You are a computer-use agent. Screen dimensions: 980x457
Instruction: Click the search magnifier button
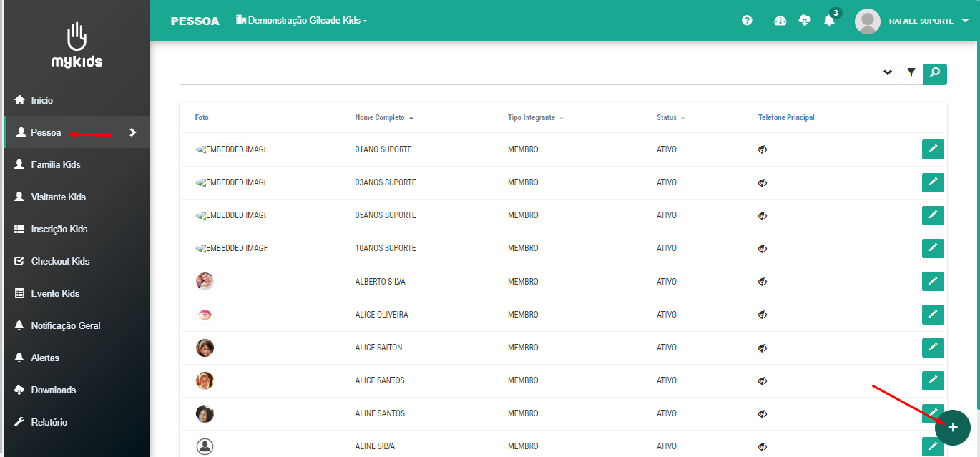point(935,74)
